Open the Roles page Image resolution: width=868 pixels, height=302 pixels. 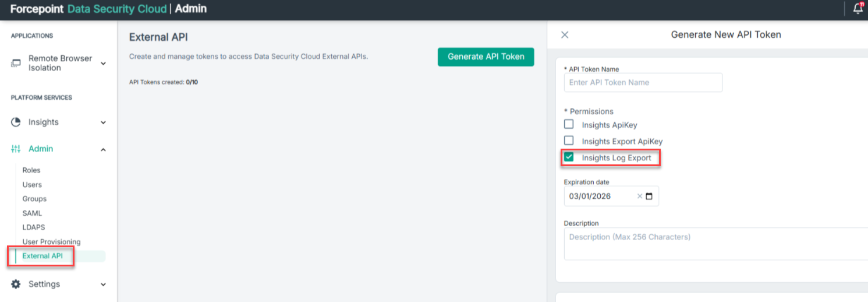31,170
